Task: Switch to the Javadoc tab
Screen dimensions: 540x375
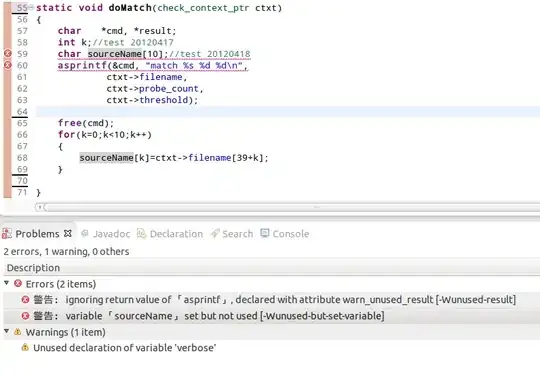Action: [x=112, y=234]
